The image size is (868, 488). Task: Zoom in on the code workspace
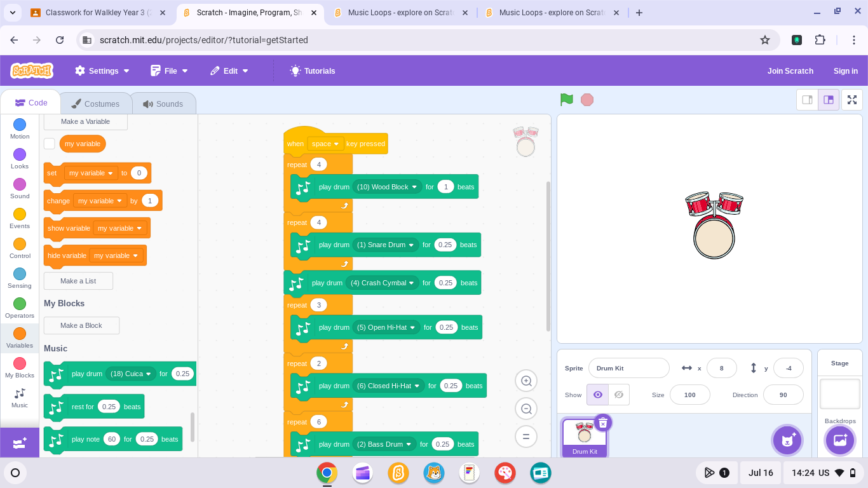[526, 381]
